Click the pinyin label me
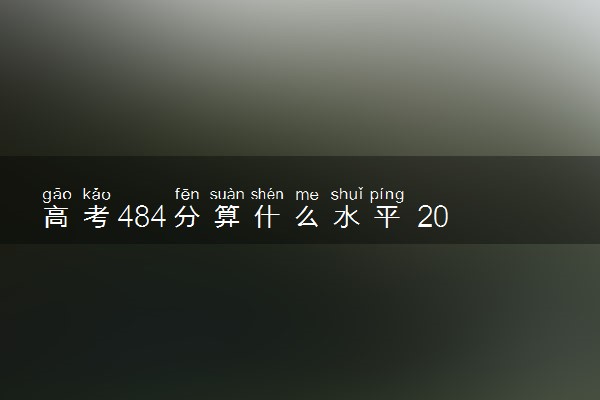This screenshot has height=400, width=600. point(307,195)
